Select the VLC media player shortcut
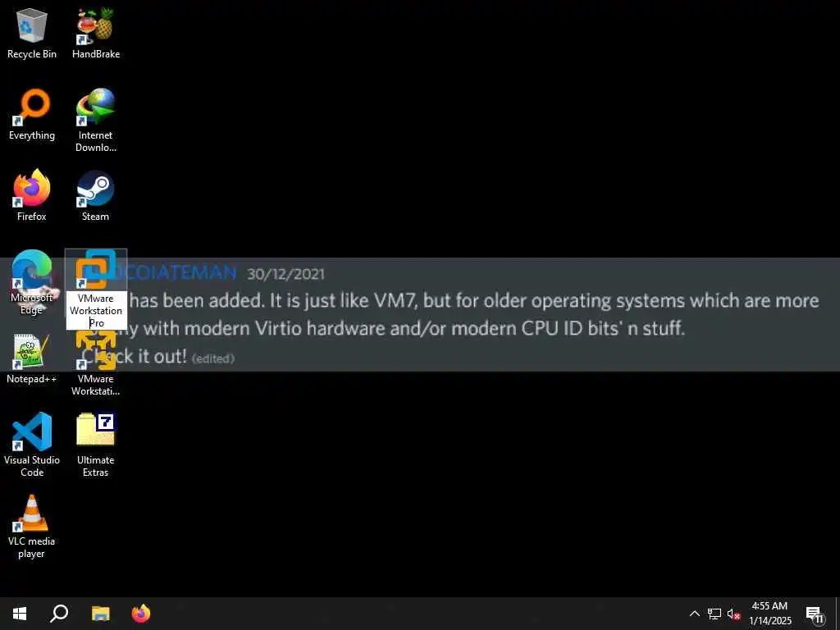The height and width of the screenshot is (630, 840). pos(32,526)
